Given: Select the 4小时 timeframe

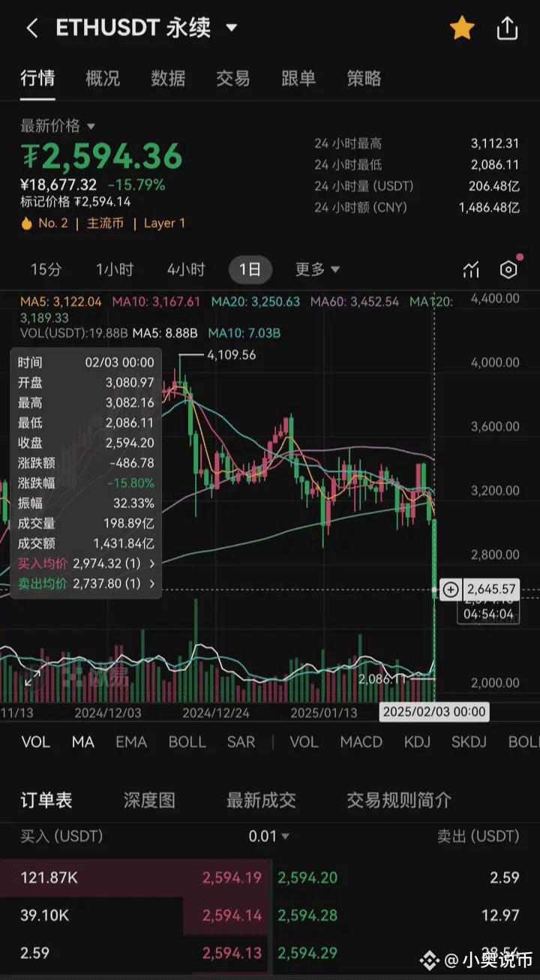Looking at the screenshot, I should click(x=186, y=269).
